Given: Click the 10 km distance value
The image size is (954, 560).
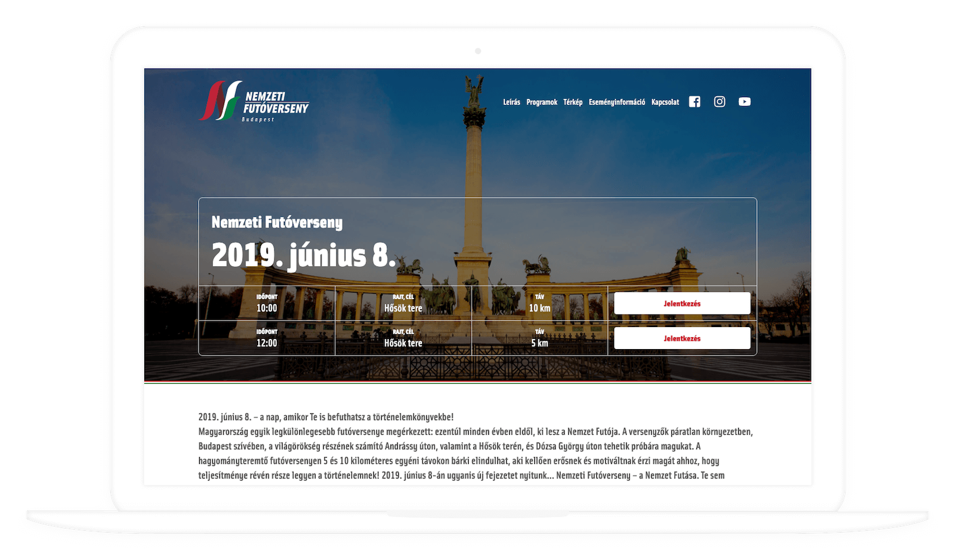Looking at the screenshot, I should point(540,308).
